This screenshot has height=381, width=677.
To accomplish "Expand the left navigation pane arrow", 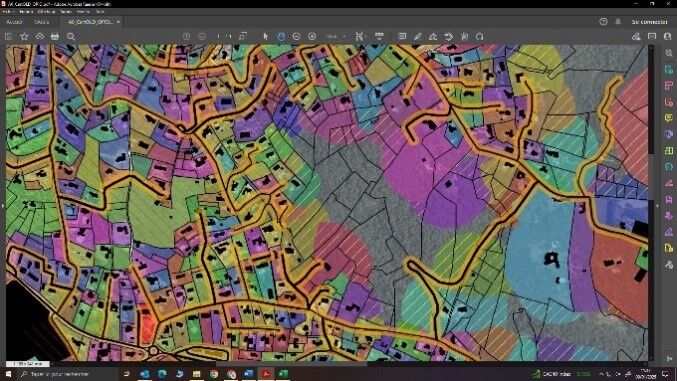I will (3, 206).
